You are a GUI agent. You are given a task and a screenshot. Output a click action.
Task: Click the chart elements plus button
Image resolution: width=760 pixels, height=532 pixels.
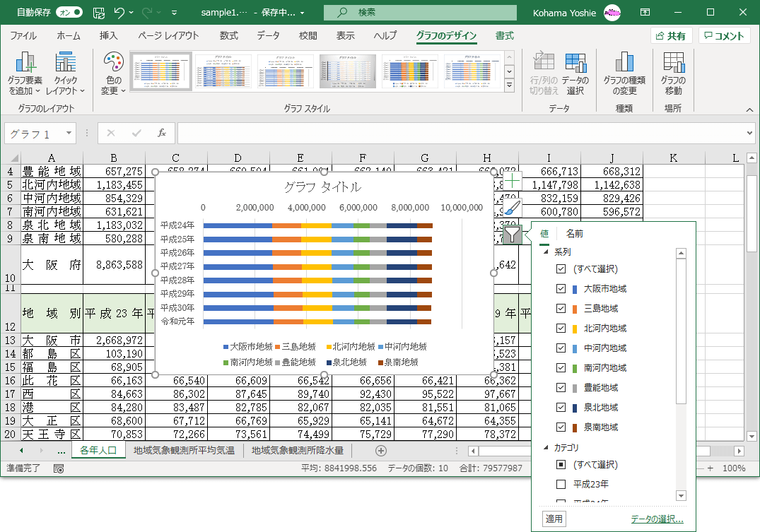click(x=513, y=181)
